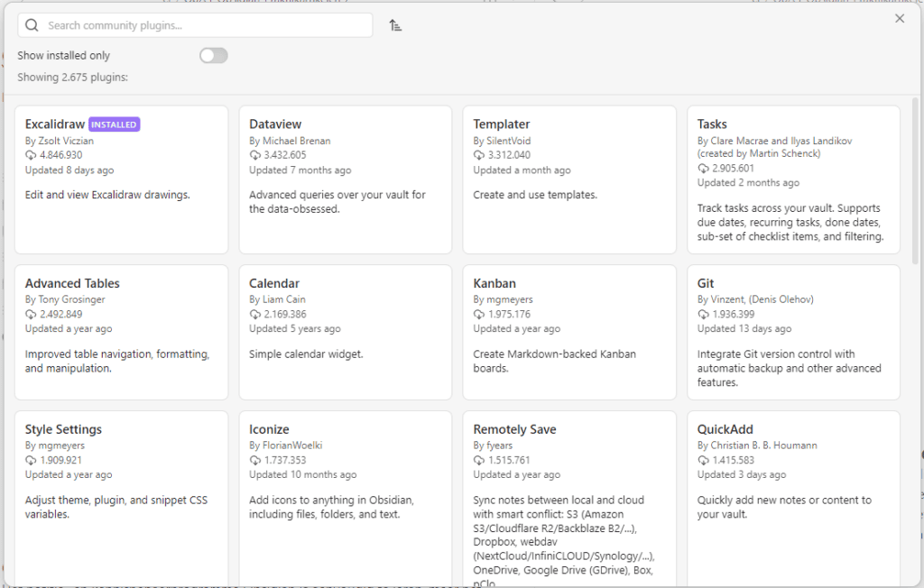Click the Iconize plugin title
The height and width of the screenshot is (588, 924).
(x=269, y=429)
